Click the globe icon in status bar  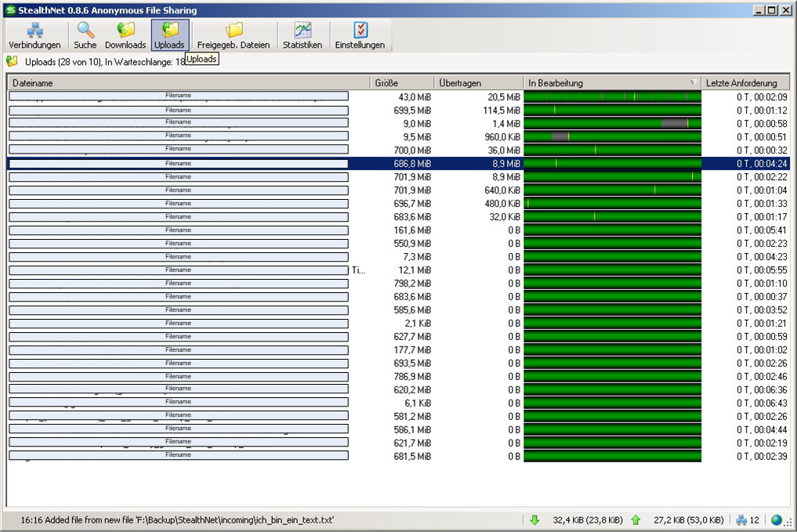click(776, 519)
